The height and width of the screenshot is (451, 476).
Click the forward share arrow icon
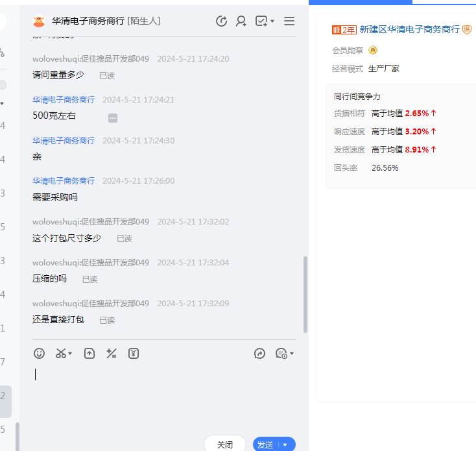point(259,354)
